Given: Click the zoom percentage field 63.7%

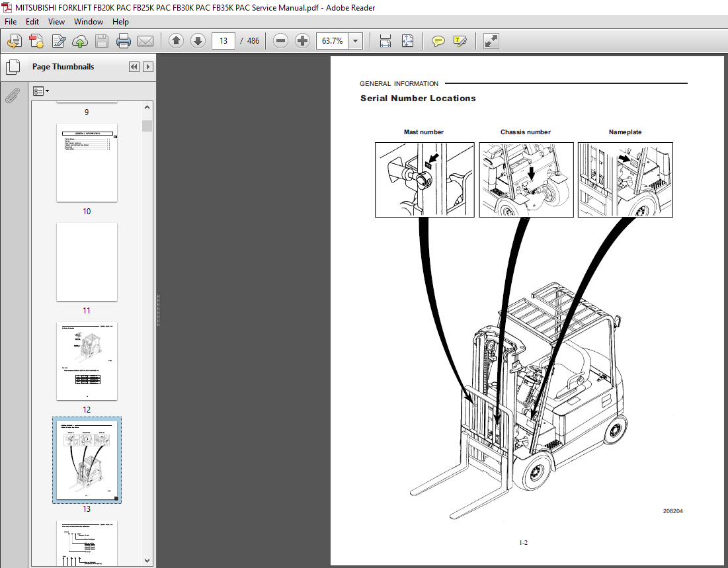Looking at the screenshot, I should pyautogui.click(x=333, y=41).
